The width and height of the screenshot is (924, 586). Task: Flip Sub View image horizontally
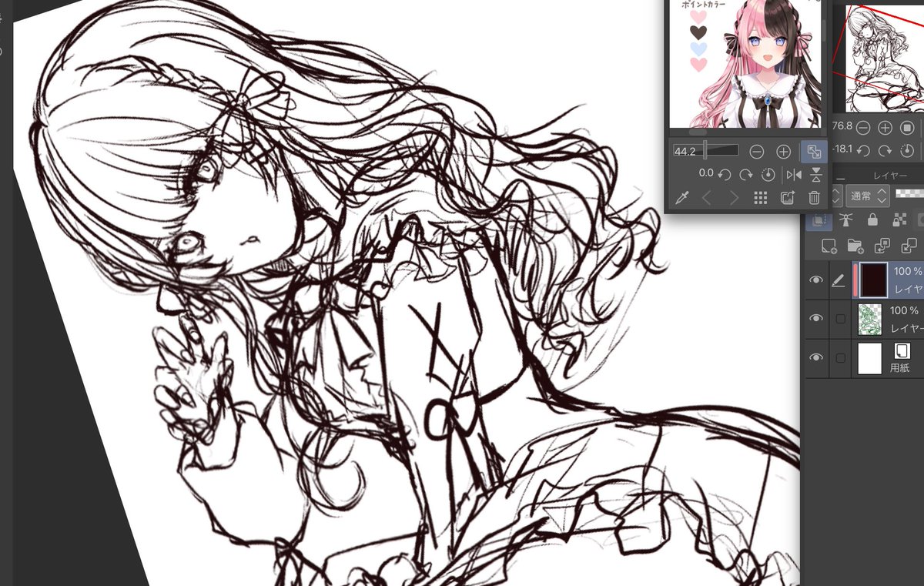point(792,175)
